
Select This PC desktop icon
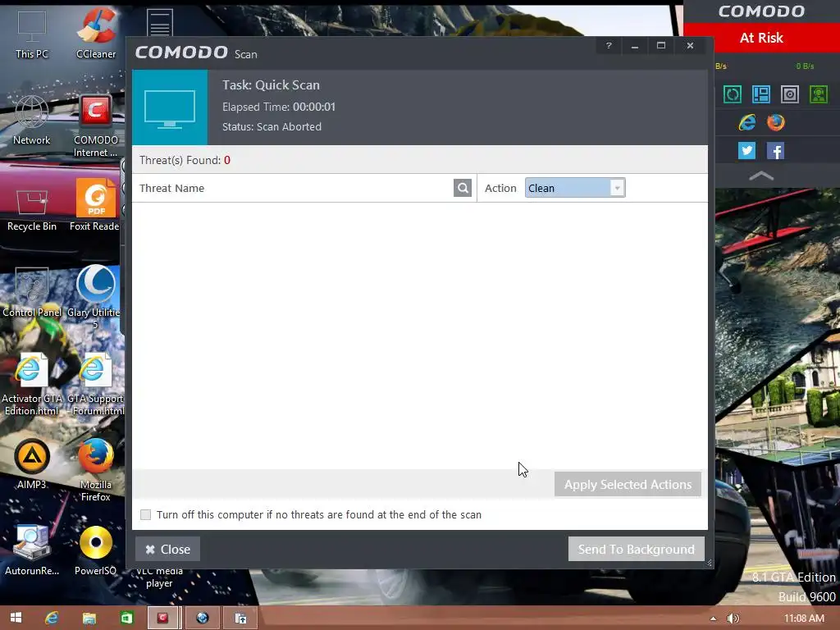click(x=32, y=34)
